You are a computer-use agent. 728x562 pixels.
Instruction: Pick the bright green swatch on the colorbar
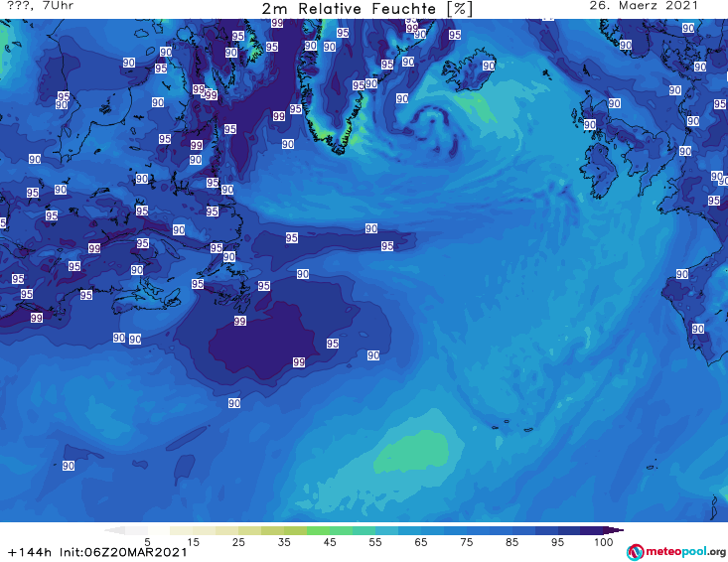pos(318,530)
